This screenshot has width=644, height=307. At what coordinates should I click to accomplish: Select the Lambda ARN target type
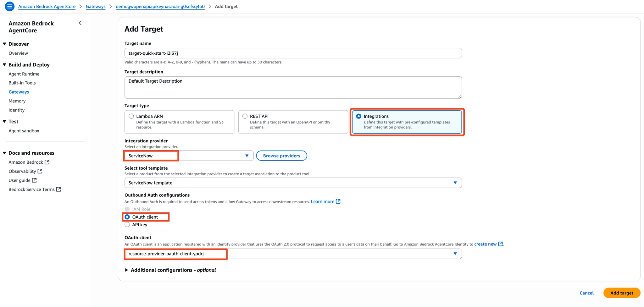pyautogui.click(x=179, y=122)
